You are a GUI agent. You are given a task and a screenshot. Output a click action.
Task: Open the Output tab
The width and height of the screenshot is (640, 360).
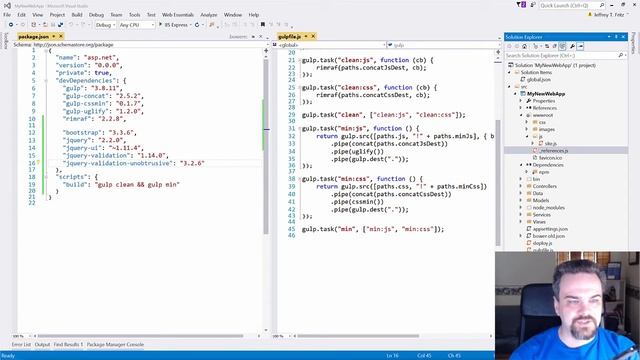[x=42, y=345]
